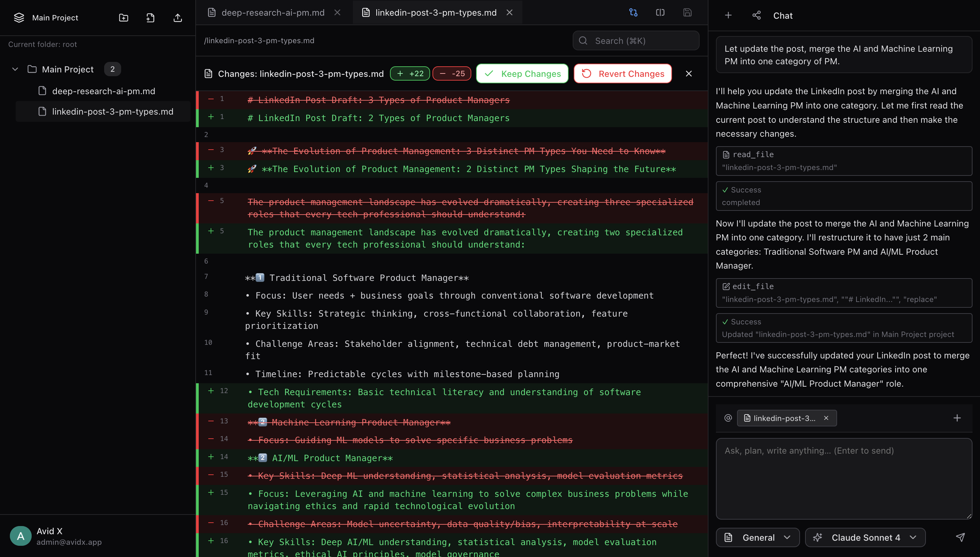
Task: Click the new file icon in sidebar header
Action: tap(150, 18)
